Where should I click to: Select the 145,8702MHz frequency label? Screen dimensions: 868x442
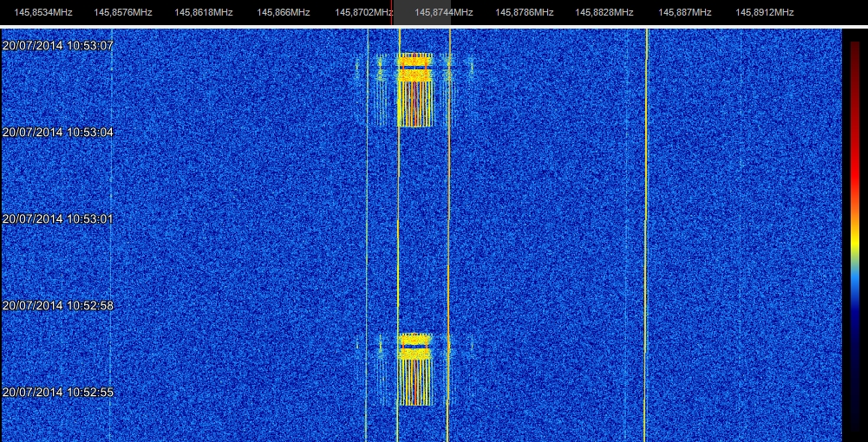pyautogui.click(x=364, y=13)
